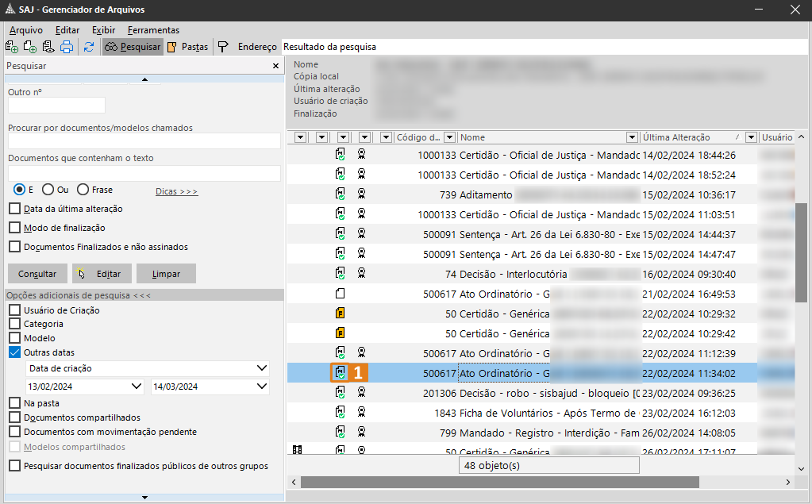Screen dimensions: 812x504
Task: Click document status icon for 14/02/2024 18:44:26 row
Action: [x=341, y=154]
